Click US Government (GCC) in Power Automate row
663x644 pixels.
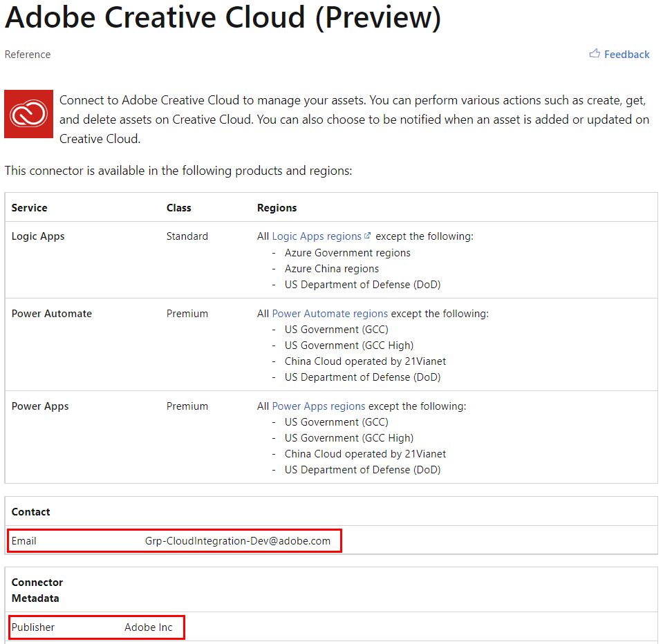[336, 330]
